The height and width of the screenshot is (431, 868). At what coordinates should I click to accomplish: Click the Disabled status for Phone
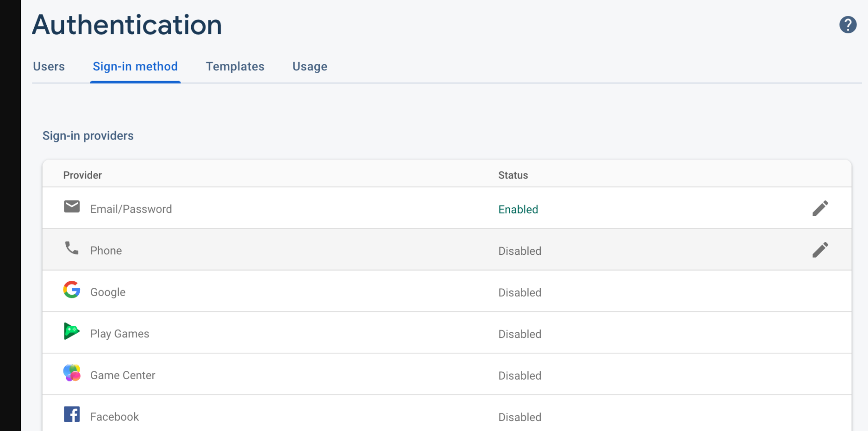point(520,251)
